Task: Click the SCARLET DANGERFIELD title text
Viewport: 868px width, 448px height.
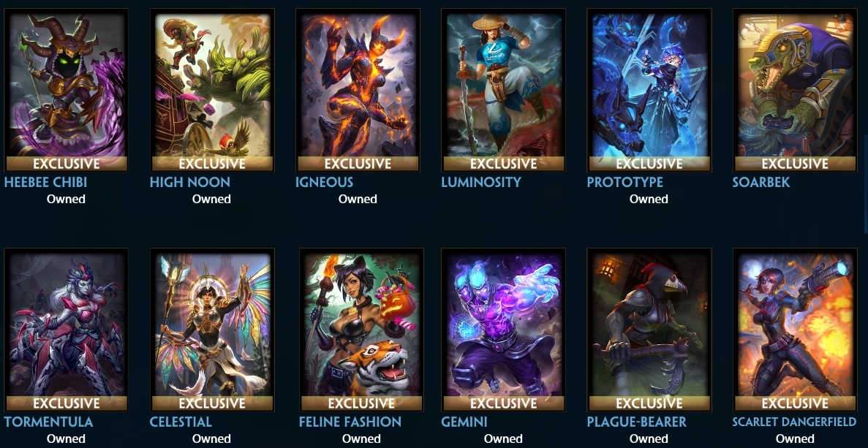Action: 794,422
